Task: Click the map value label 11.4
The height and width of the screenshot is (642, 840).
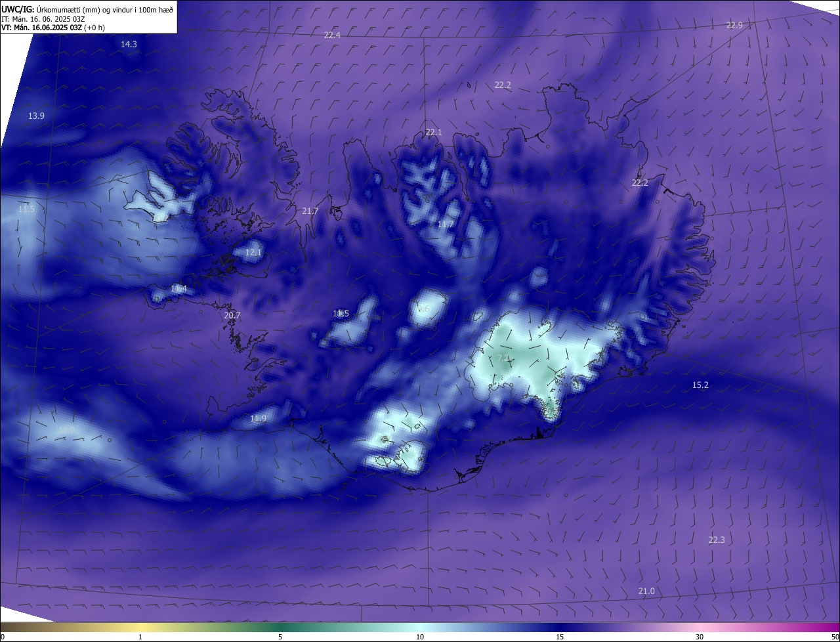Action: click(x=178, y=288)
